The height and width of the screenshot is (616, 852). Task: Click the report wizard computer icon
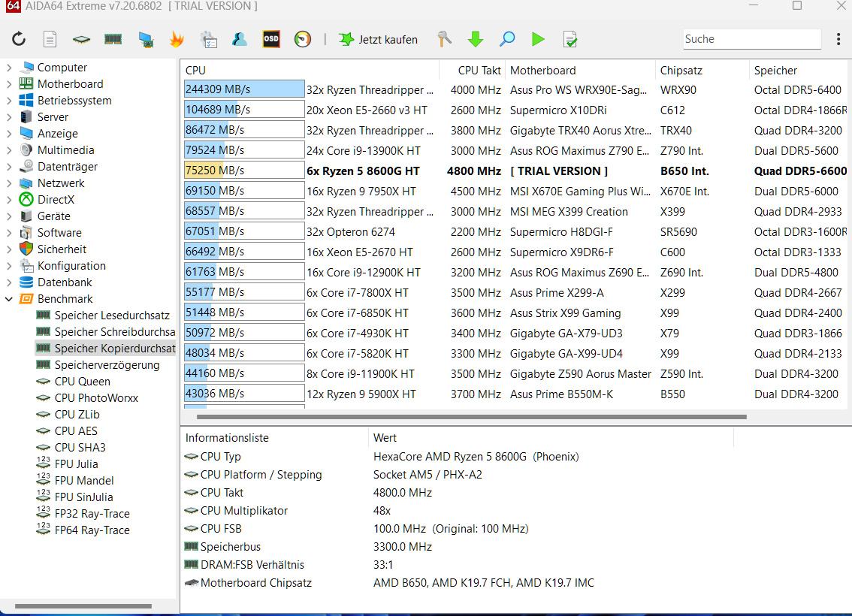click(209, 39)
